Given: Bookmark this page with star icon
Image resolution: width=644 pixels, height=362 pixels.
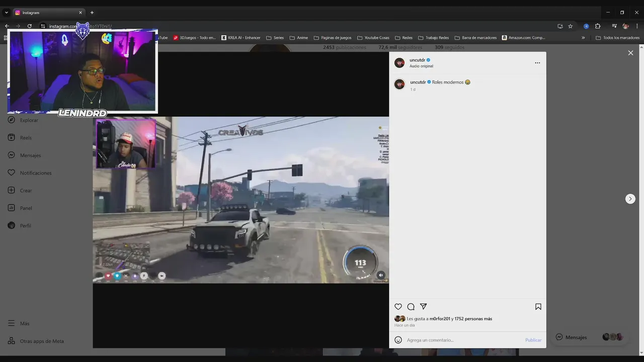Looking at the screenshot, I should coord(571,26).
